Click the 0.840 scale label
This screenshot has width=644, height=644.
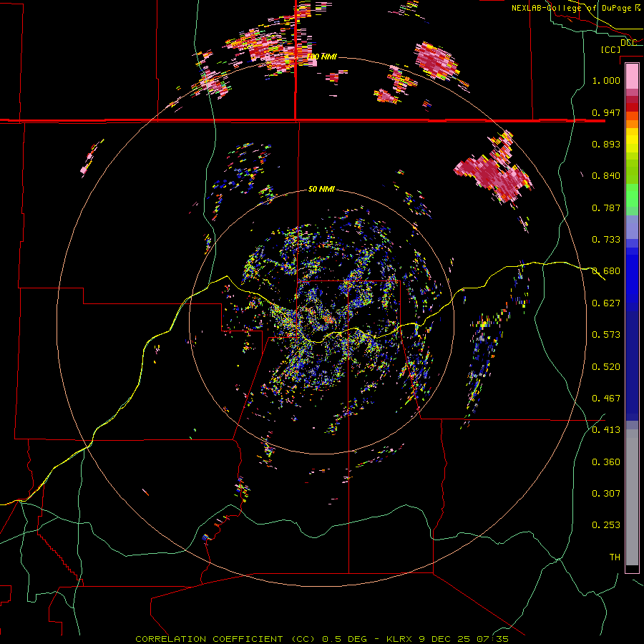606,176
